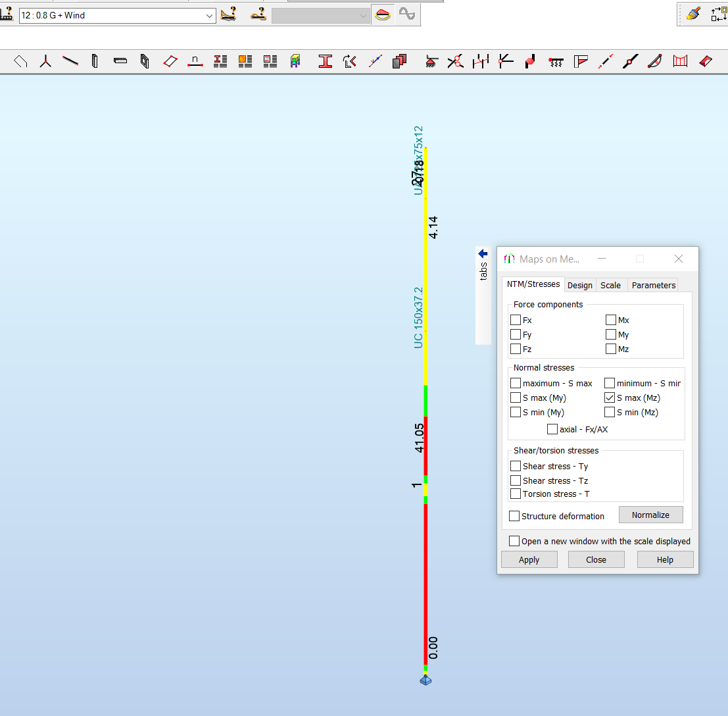
Task: Click the red stress segment of the column
Action: coord(425,579)
